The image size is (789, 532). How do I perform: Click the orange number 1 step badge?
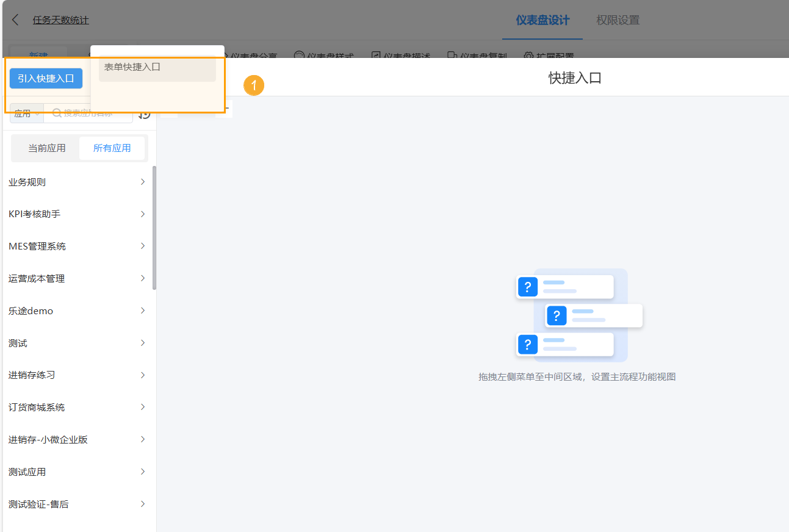click(254, 85)
